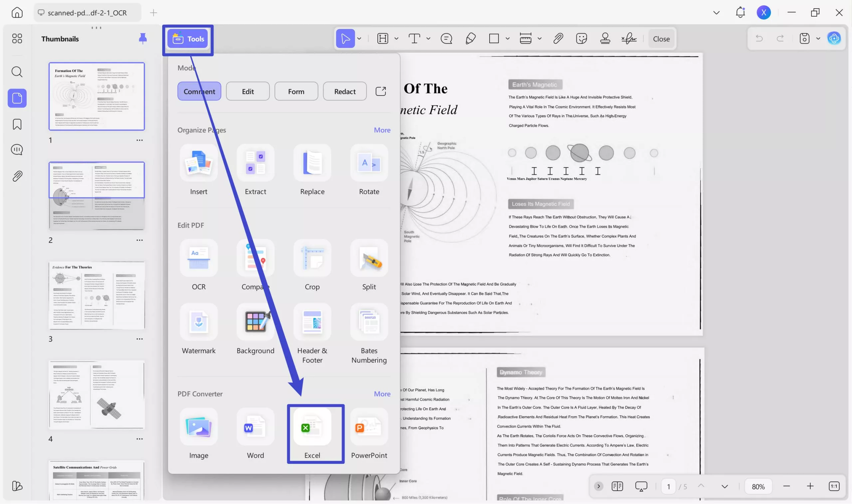Expand the rectangle shape dropdown arrow
Image resolution: width=852 pixels, height=504 pixels.
[507, 38]
